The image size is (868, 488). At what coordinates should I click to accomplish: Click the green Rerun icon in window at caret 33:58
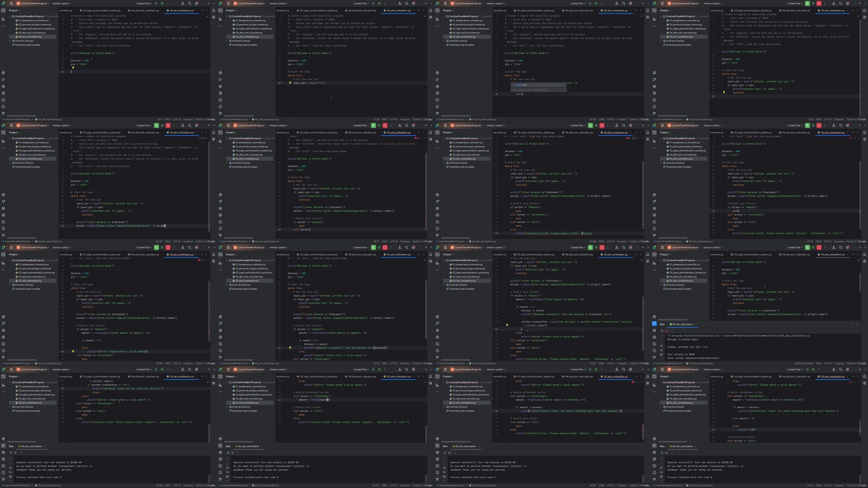tap(590, 125)
